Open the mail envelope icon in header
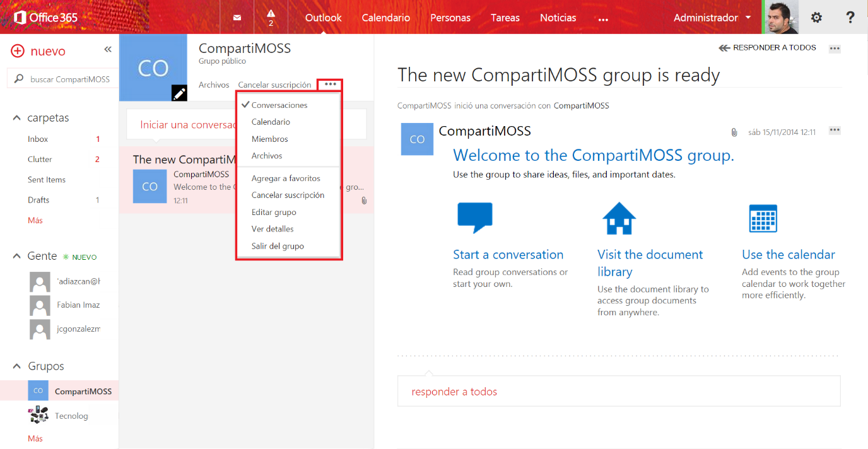The image size is (868, 449). point(237,18)
